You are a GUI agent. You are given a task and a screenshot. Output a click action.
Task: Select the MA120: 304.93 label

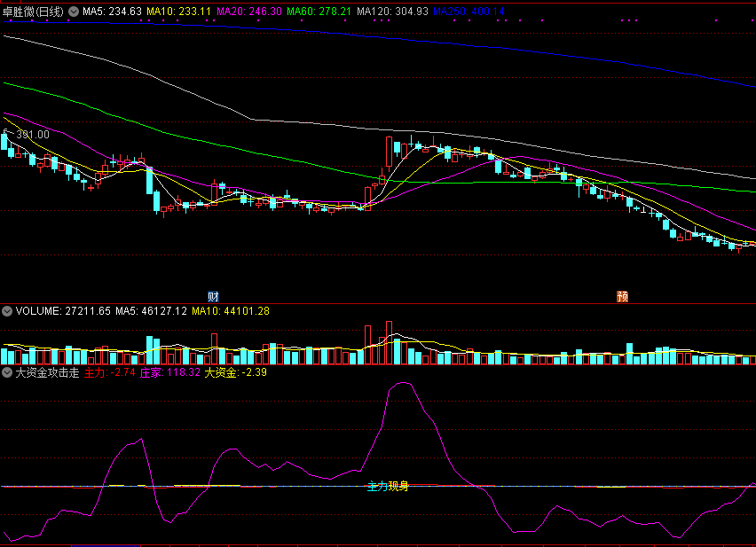click(x=392, y=12)
